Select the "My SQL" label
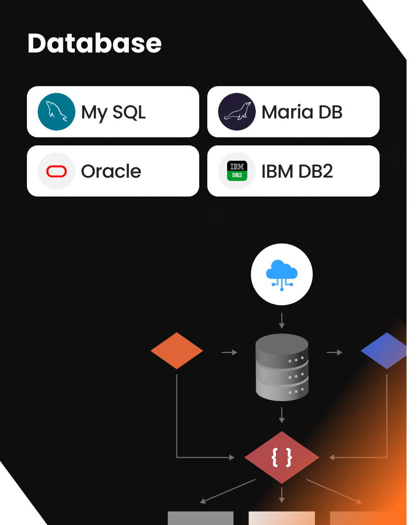Image resolution: width=420 pixels, height=525 pixels. coord(114,113)
